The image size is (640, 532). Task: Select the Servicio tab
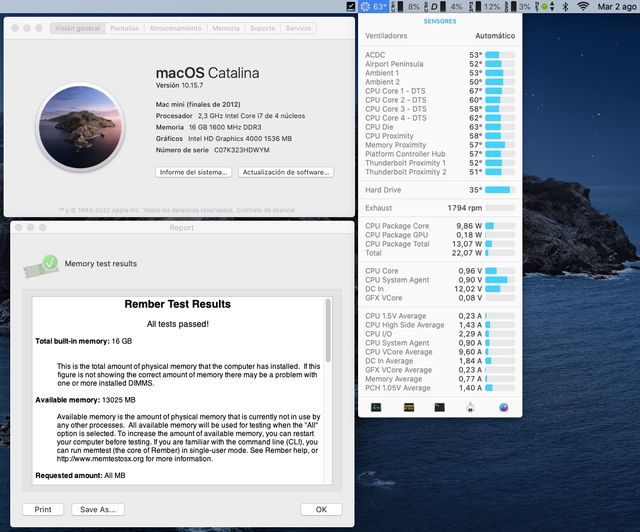(298, 28)
